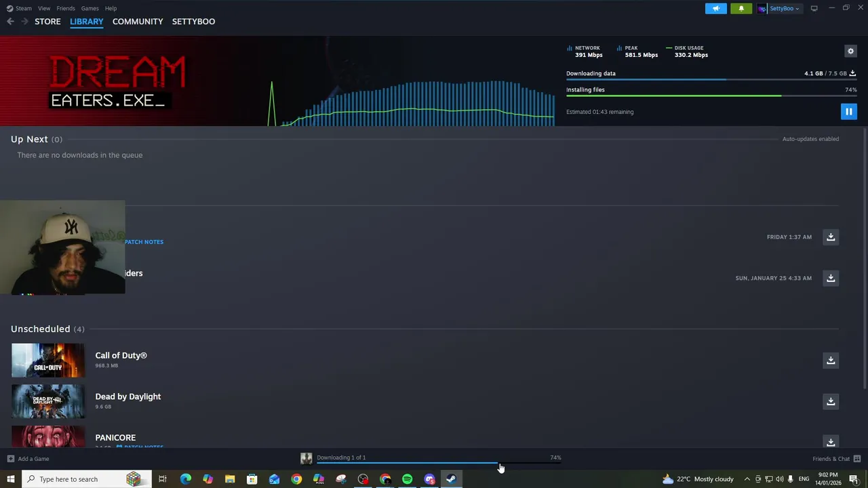This screenshot has width=868, height=488.
Task: Click the Downloading data progress bar
Action: [x=711, y=80]
